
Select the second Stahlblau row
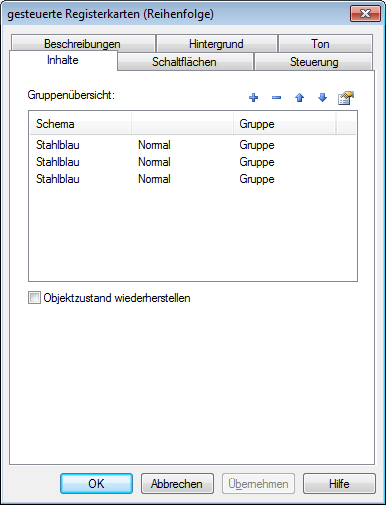tap(193, 162)
